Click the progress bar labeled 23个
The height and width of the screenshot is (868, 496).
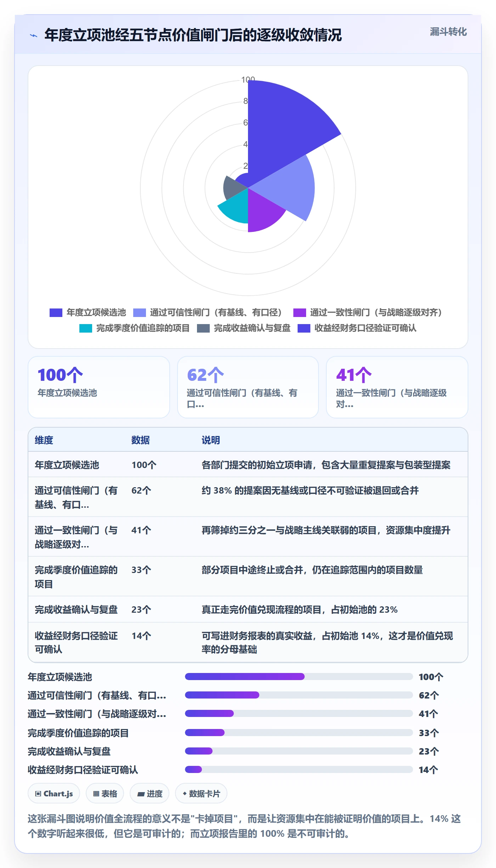(x=299, y=751)
